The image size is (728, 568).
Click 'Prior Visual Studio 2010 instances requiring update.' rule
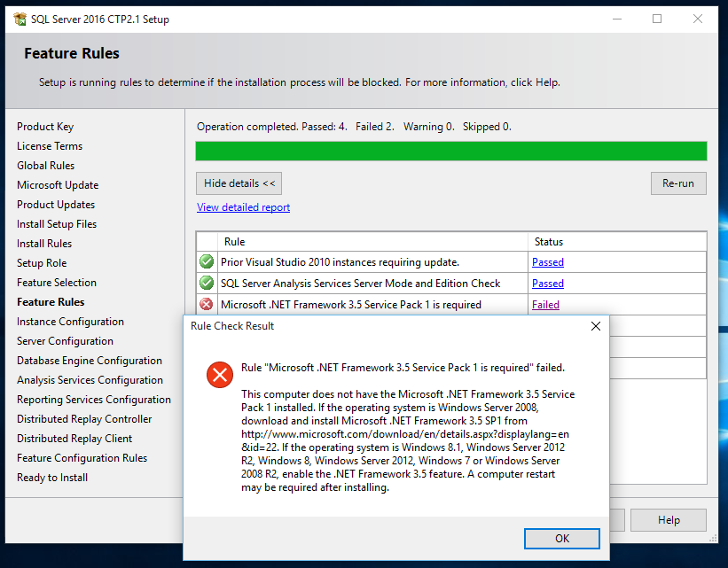coord(340,262)
